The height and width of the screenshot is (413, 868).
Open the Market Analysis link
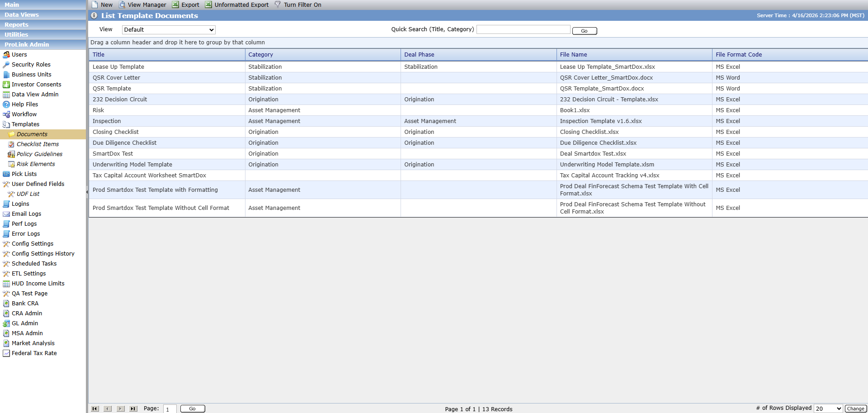pos(33,343)
